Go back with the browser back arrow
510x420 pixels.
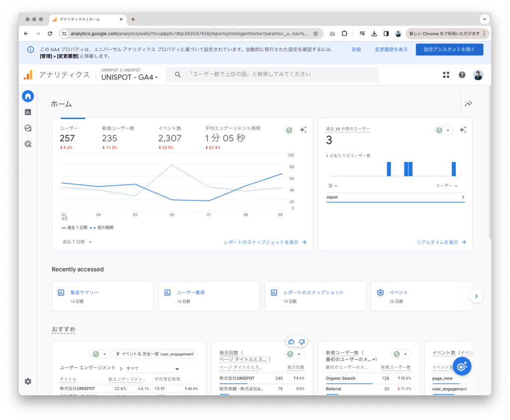pos(26,33)
